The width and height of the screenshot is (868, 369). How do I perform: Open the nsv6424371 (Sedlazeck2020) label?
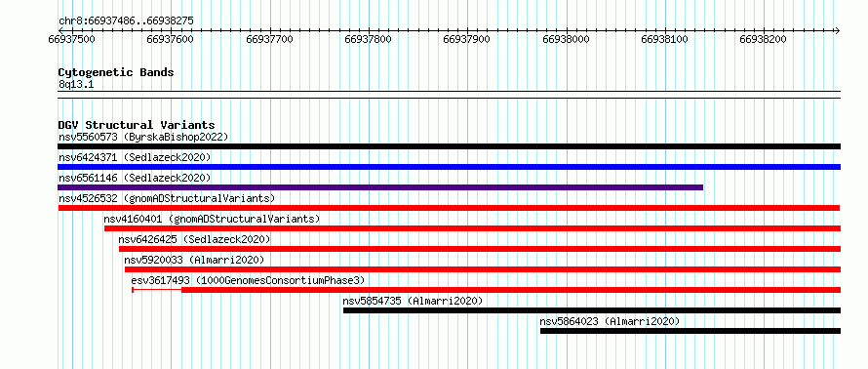[135, 157]
